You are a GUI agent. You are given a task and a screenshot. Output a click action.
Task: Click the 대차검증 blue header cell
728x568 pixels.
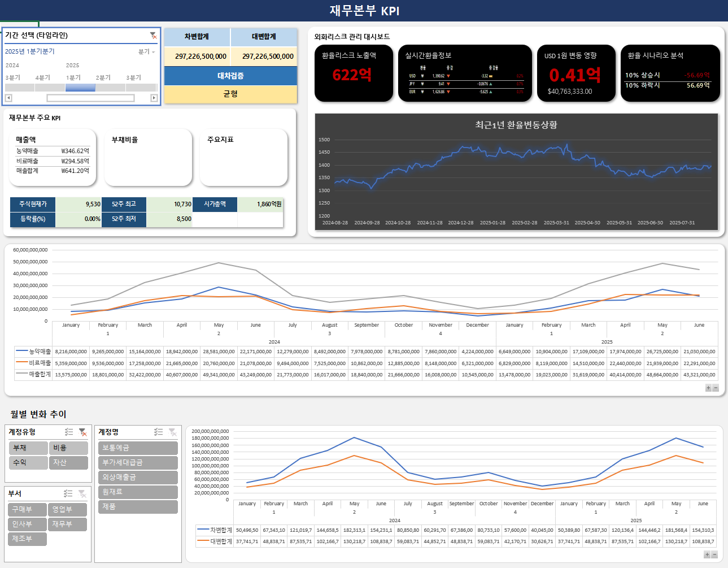tap(230, 76)
